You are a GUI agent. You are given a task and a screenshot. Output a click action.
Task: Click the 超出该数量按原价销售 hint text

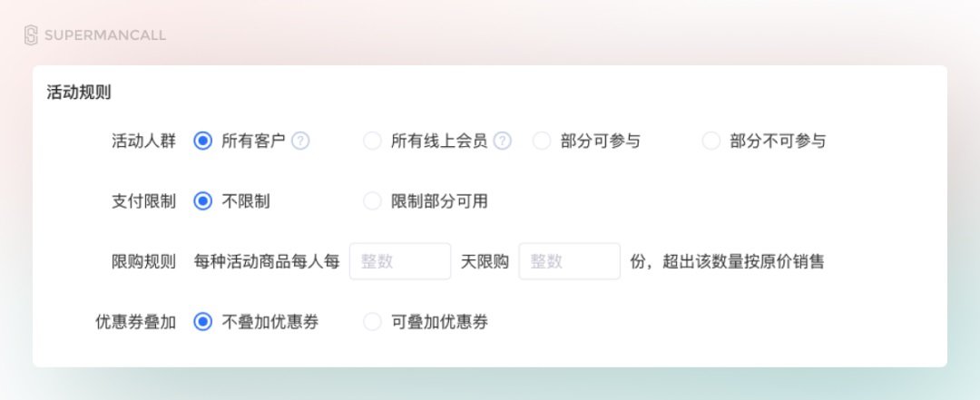[x=743, y=261]
